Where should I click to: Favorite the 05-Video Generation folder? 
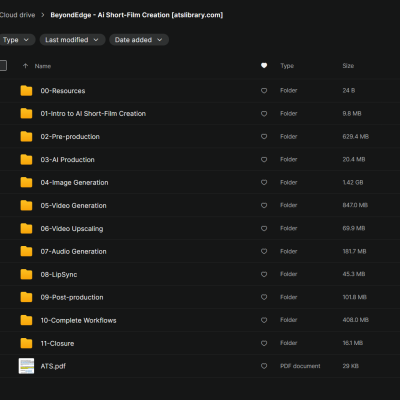tap(264, 206)
